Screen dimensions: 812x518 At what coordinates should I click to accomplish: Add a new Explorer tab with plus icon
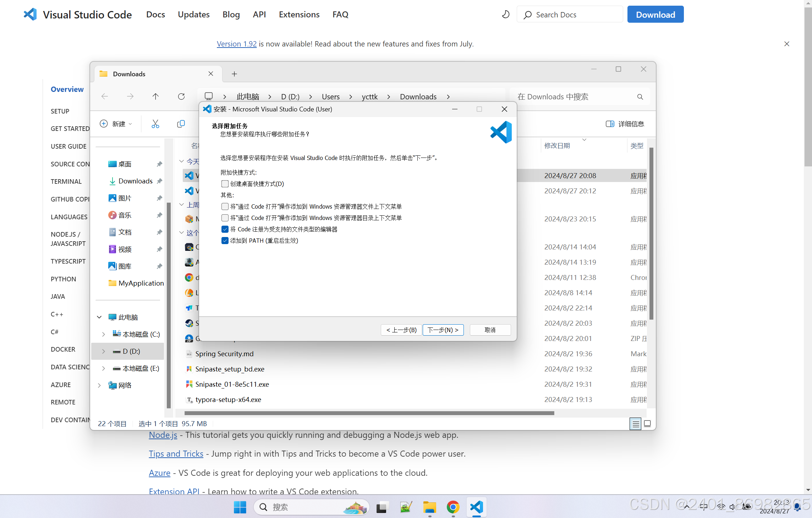(234, 74)
